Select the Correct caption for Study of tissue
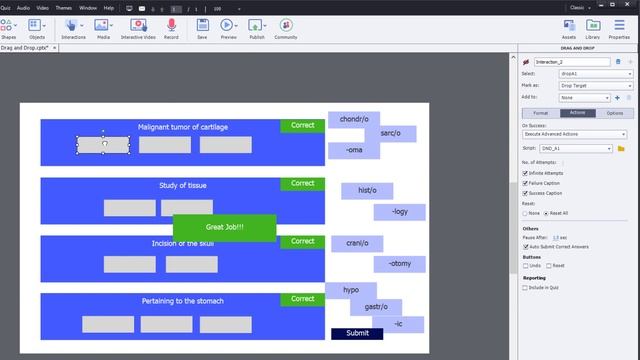This screenshot has height=360, width=640. click(x=302, y=184)
